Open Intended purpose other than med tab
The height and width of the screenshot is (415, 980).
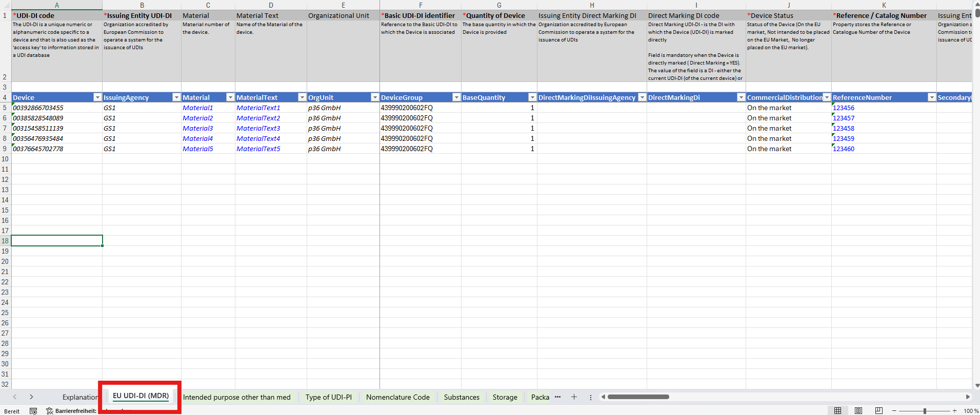point(236,397)
